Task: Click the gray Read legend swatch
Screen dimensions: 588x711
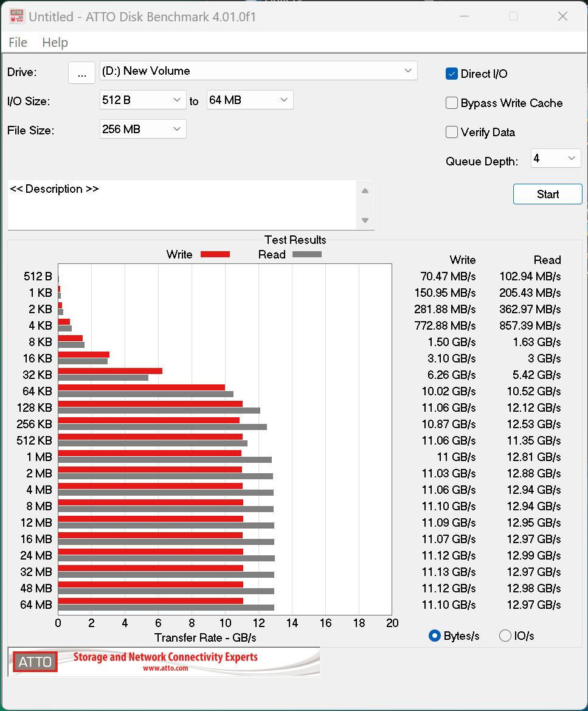Action: 306,254
